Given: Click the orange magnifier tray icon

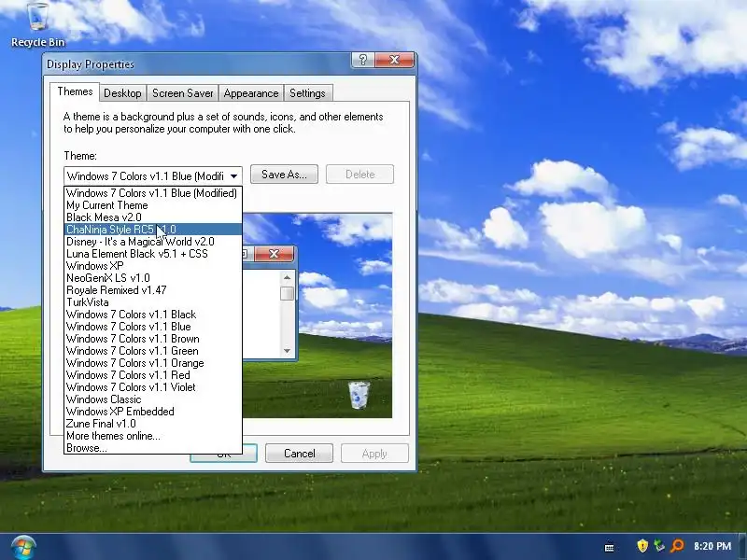Looking at the screenshot, I should tap(677, 546).
